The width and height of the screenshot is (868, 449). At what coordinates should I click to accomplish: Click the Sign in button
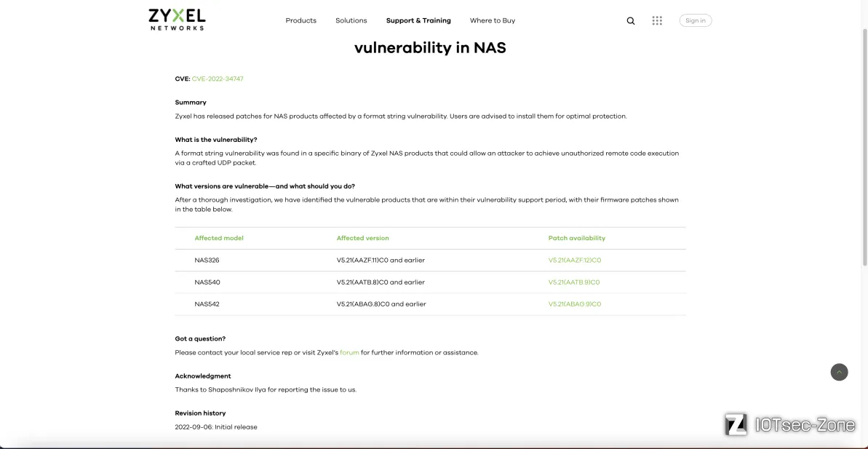click(x=696, y=20)
